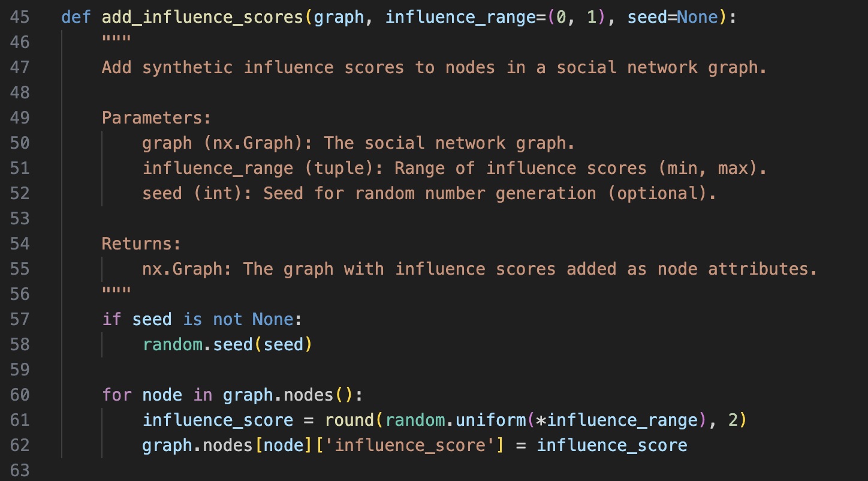
Task: Click line number 56 beside closing docstring quotes
Action: [19, 294]
